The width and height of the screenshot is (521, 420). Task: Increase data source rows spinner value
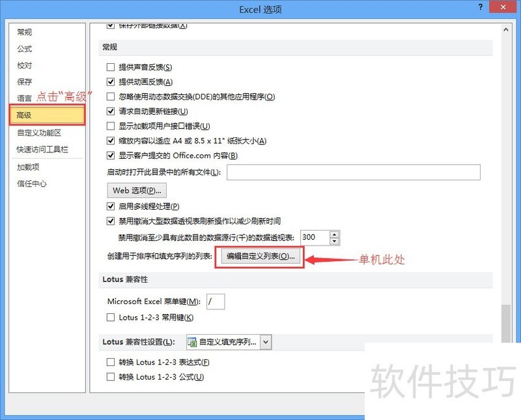pos(335,234)
